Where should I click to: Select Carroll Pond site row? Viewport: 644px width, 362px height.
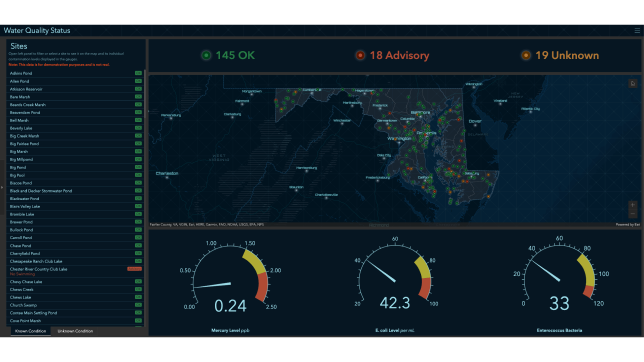point(76,237)
